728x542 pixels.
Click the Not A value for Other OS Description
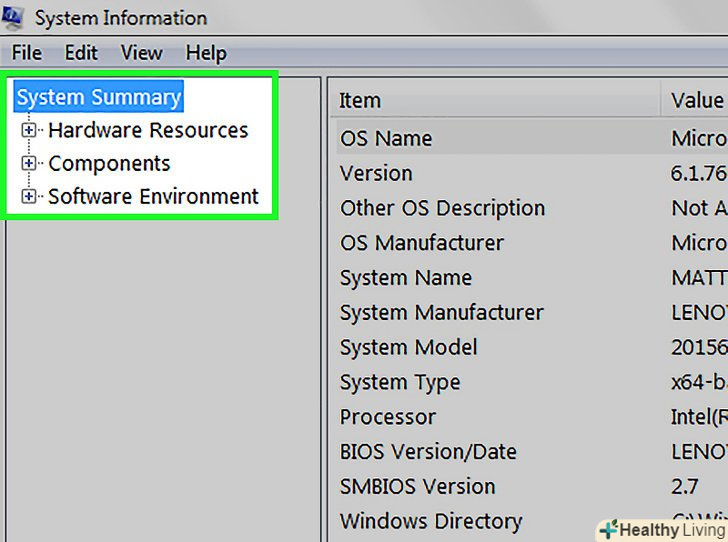pyautogui.click(x=699, y=208)
